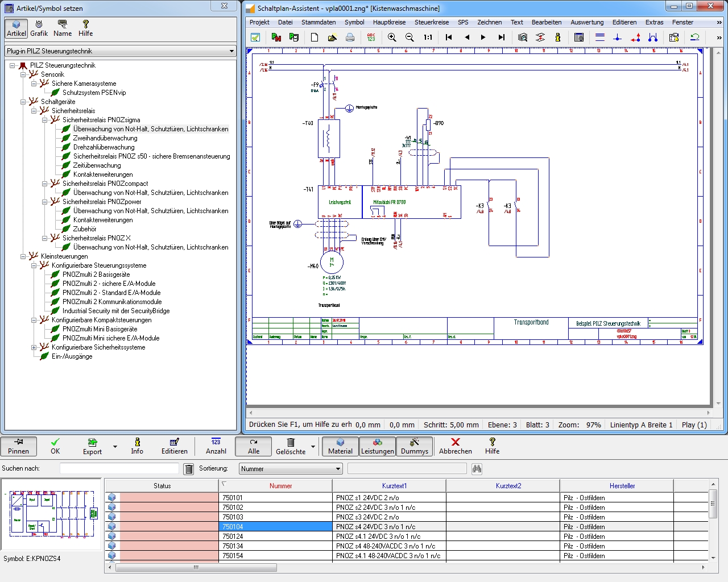Jump to first page arrow icon
Screen dimensions: 728x582
pos(449,38)
